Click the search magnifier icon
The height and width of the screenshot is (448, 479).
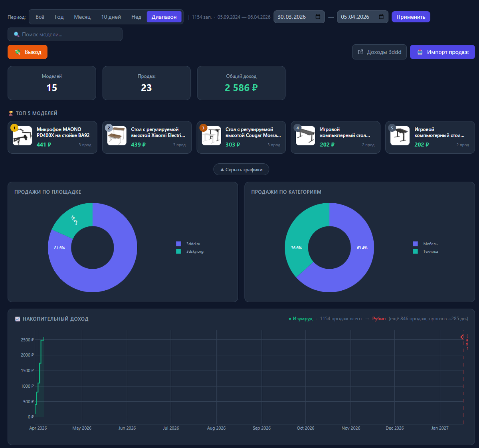[x=16, y=35]
